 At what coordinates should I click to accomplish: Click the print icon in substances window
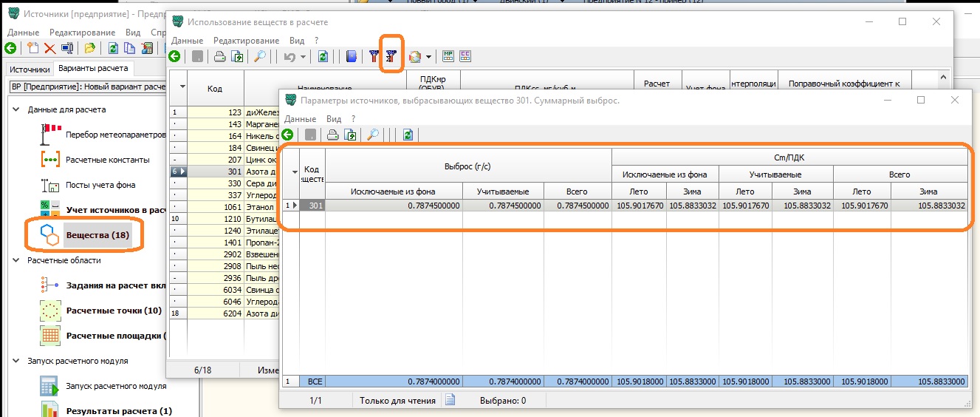pos(219,56)
